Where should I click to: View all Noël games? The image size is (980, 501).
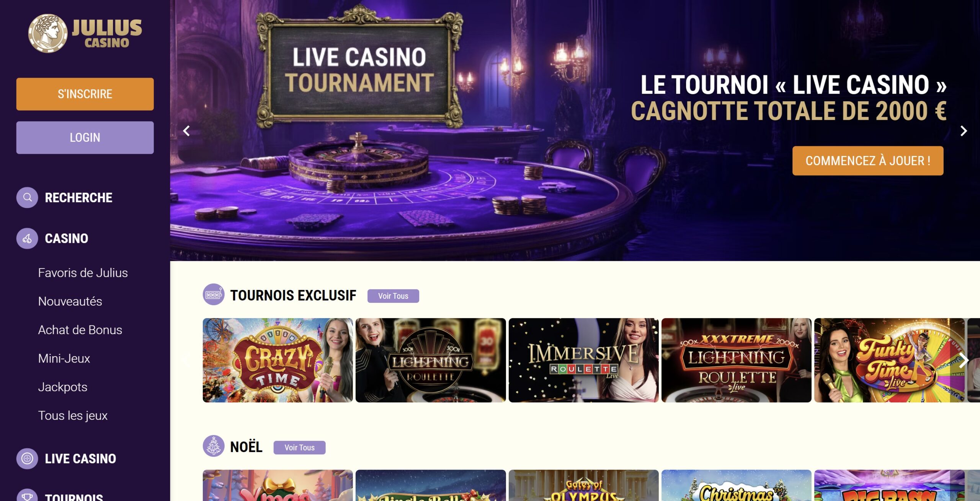pos(299,447)
